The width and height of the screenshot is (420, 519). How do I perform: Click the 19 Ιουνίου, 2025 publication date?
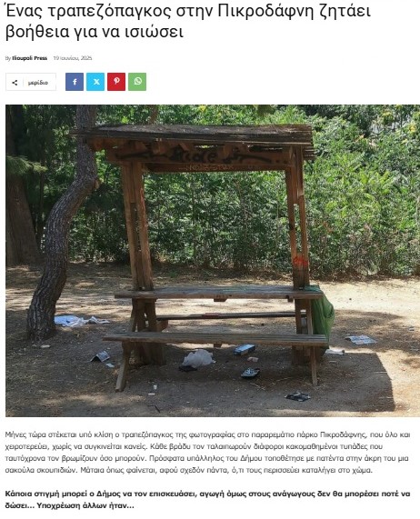[73, 58]
